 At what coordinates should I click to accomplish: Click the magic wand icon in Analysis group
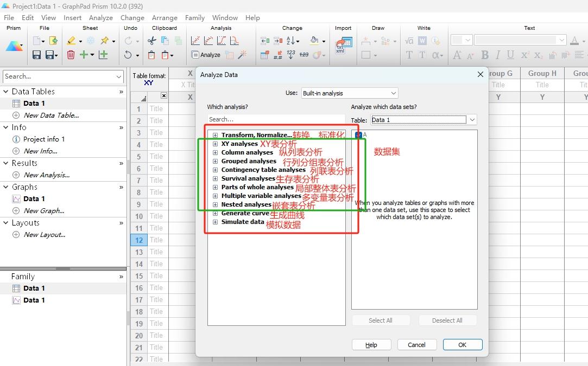coord(242,55)
